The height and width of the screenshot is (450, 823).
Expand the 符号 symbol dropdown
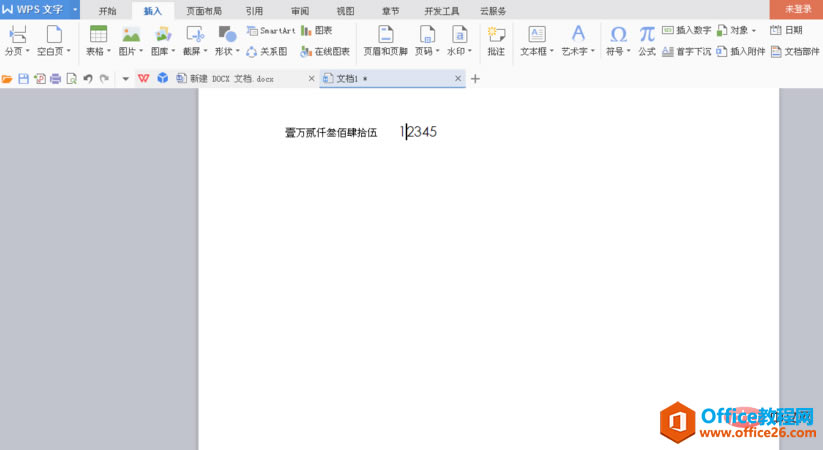click(629, 51)
